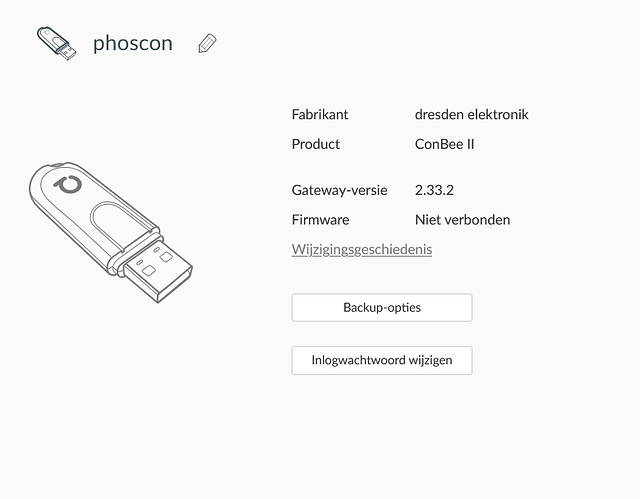
Task: Click the collar ring between stick body and plug
Action: (x=139, y=254)
